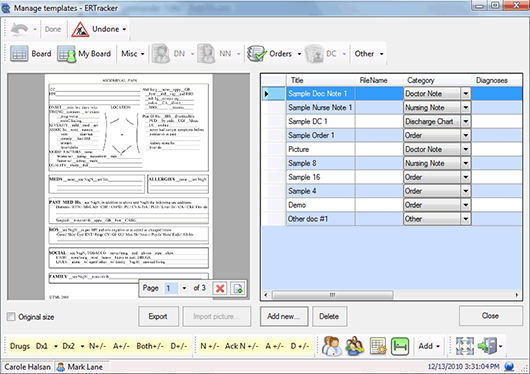Click the Import picture... button
The image size is (530, 374).
[217, 317]
